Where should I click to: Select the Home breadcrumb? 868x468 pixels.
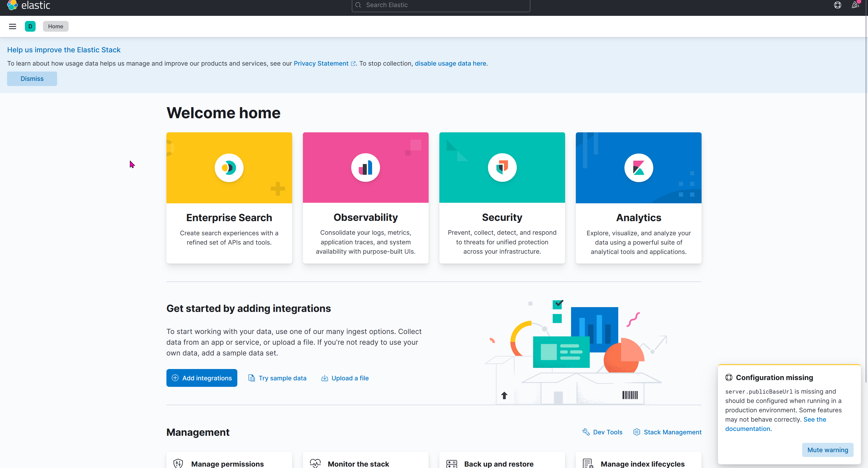coord(56,26)
